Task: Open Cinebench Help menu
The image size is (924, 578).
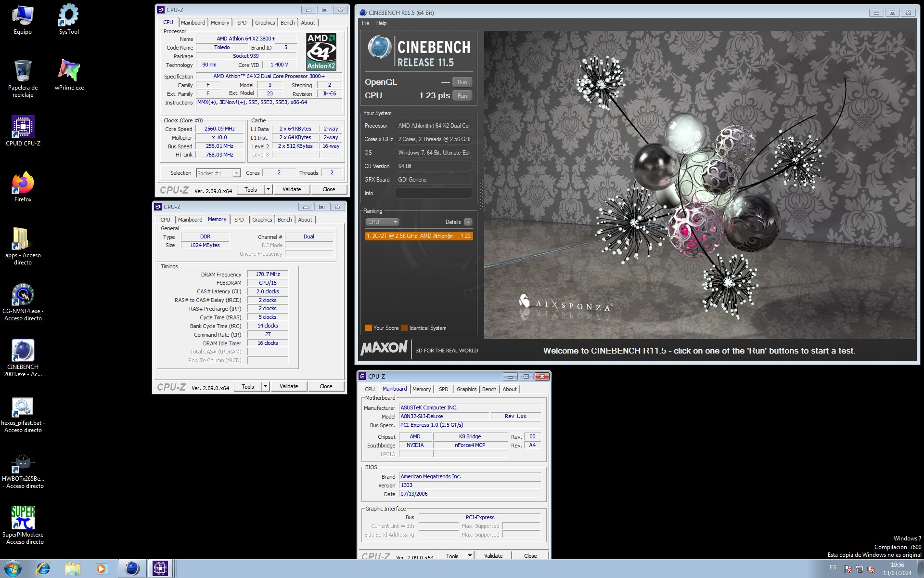Action: coord(381,23)
